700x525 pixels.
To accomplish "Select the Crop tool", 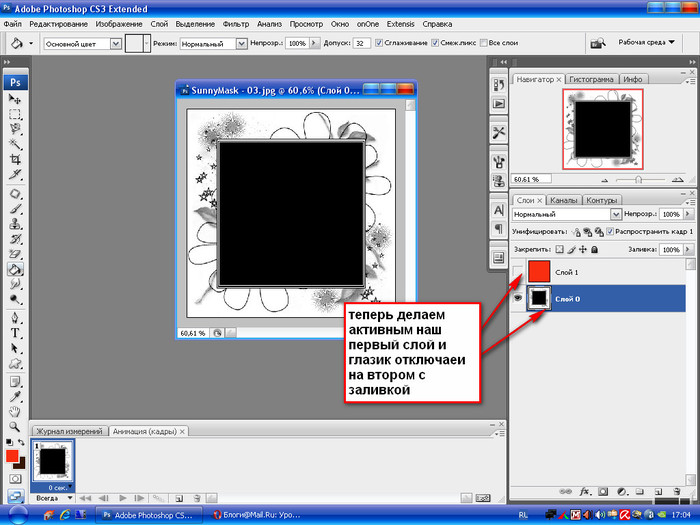I will [15, 159].
